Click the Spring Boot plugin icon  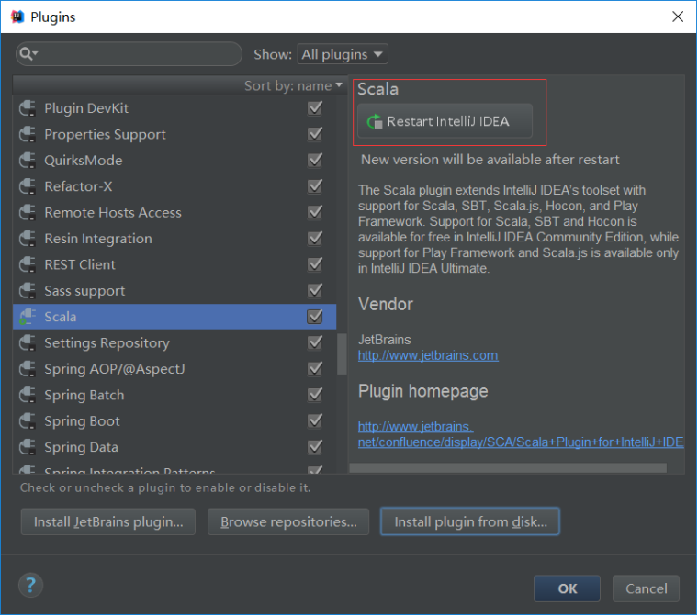click(x=27, y=421)
